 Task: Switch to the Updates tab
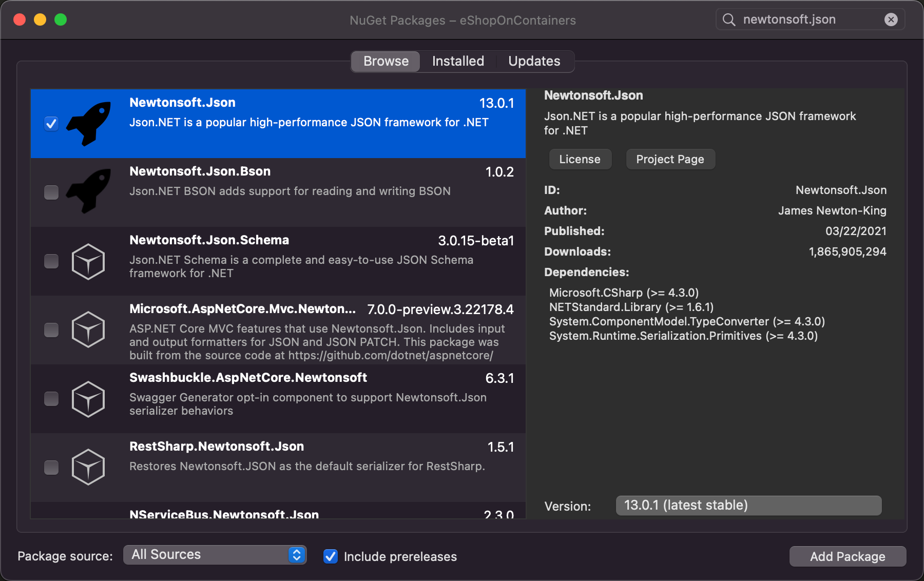point(534,61)
